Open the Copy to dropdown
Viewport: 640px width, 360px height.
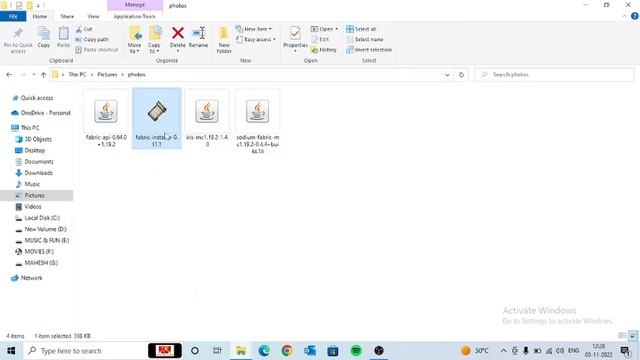pyautogui.click(x=154, y=40)
